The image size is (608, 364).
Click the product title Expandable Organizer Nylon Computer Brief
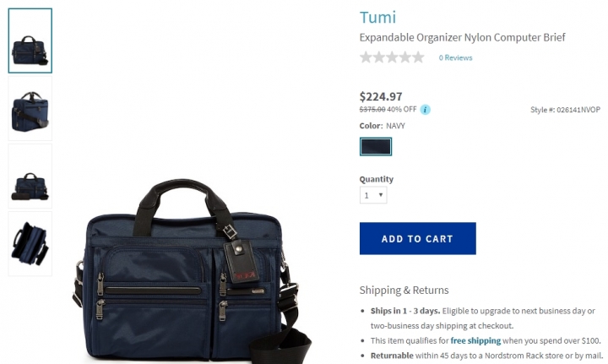click(462, 38)
